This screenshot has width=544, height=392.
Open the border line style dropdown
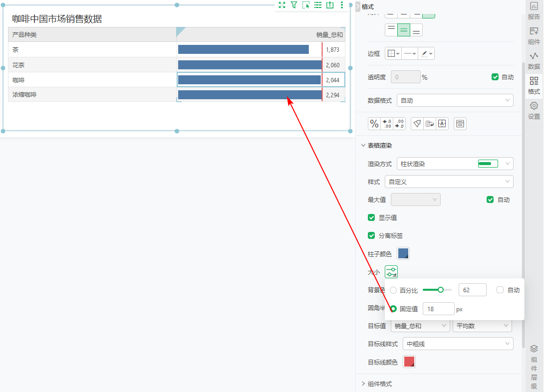(410, 53)
